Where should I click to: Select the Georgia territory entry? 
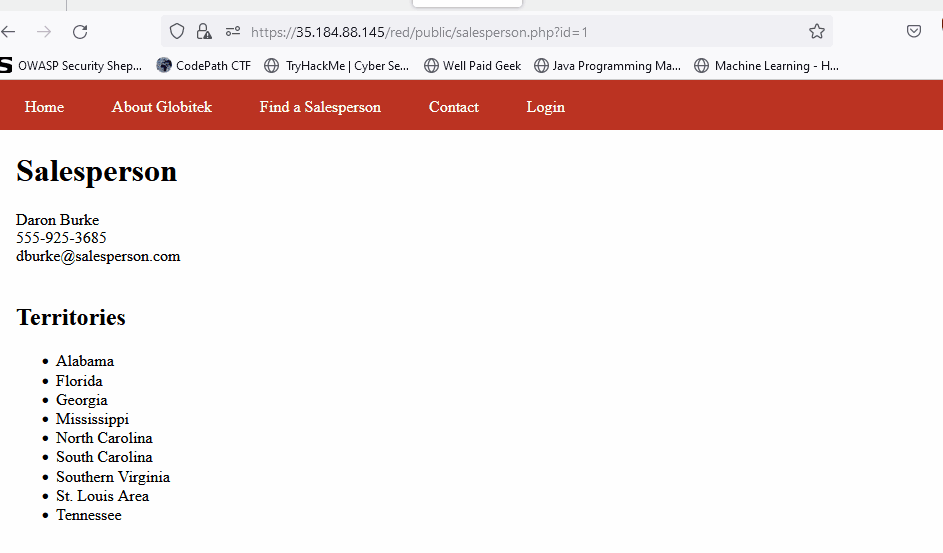tap(82, 400)
